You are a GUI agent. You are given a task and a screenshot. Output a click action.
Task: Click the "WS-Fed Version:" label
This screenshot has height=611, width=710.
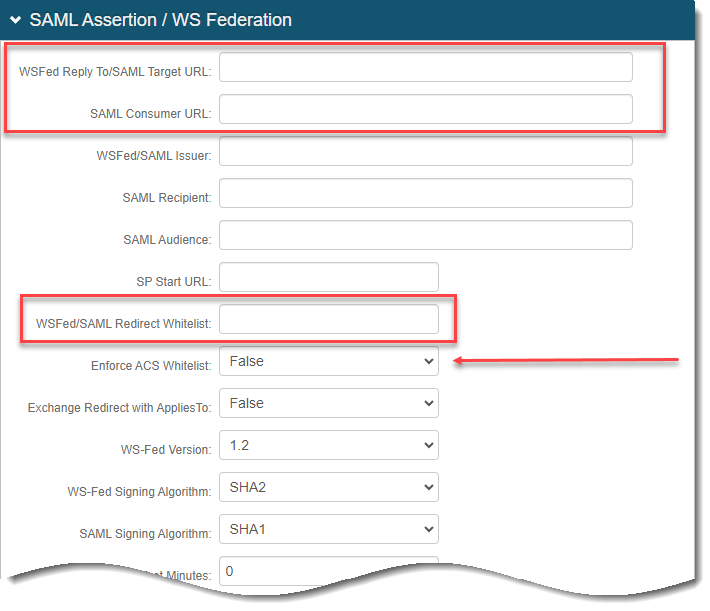coord(166,450)
